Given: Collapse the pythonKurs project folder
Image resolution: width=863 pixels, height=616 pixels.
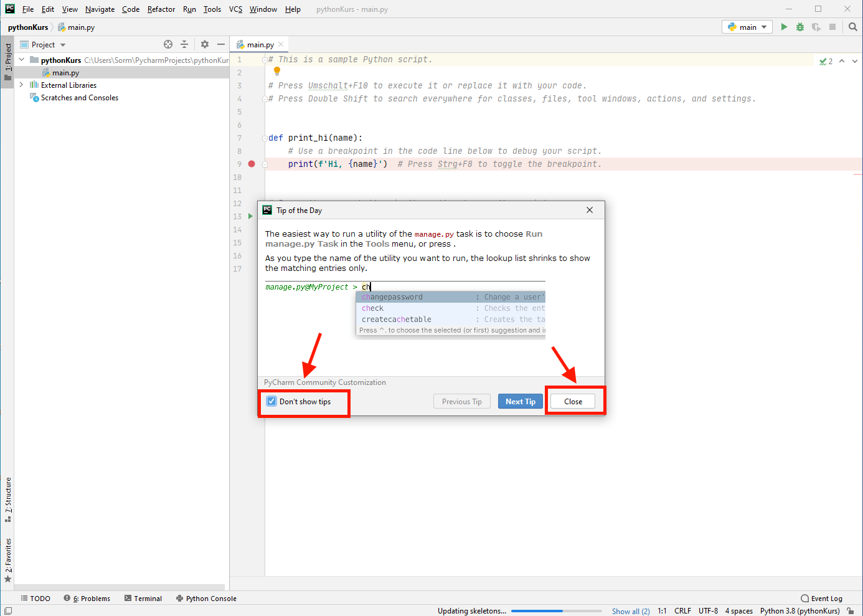Looking at the screenshot, I should click(x=22, y=60).
